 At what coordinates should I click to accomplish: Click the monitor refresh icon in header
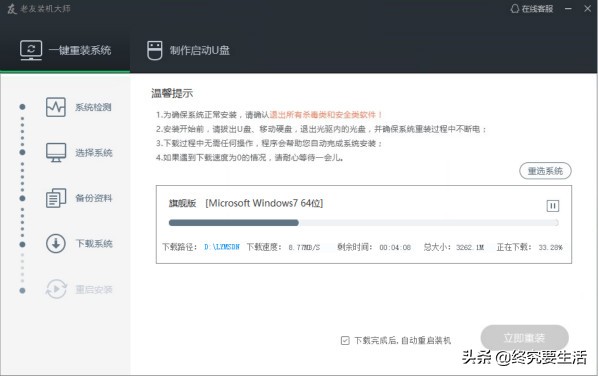tap(31, 50)
